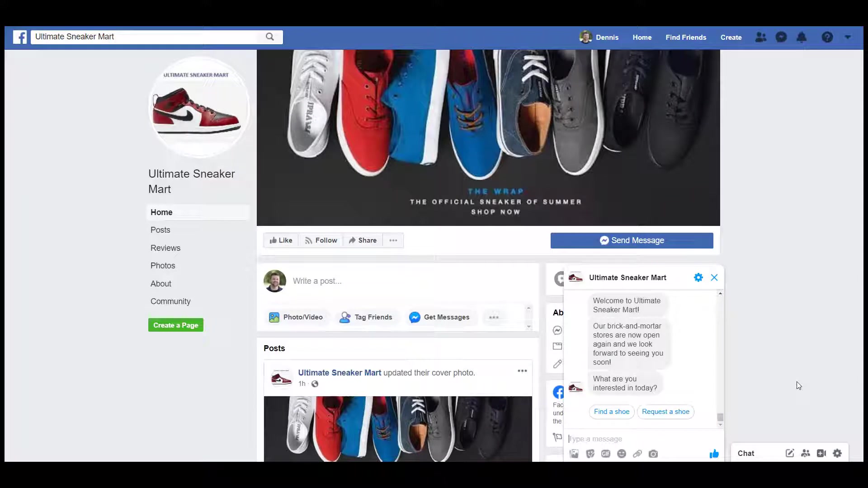868x488 pixels.
Task: Open Find Friends in top bar
Action: (x=686, y=38)
